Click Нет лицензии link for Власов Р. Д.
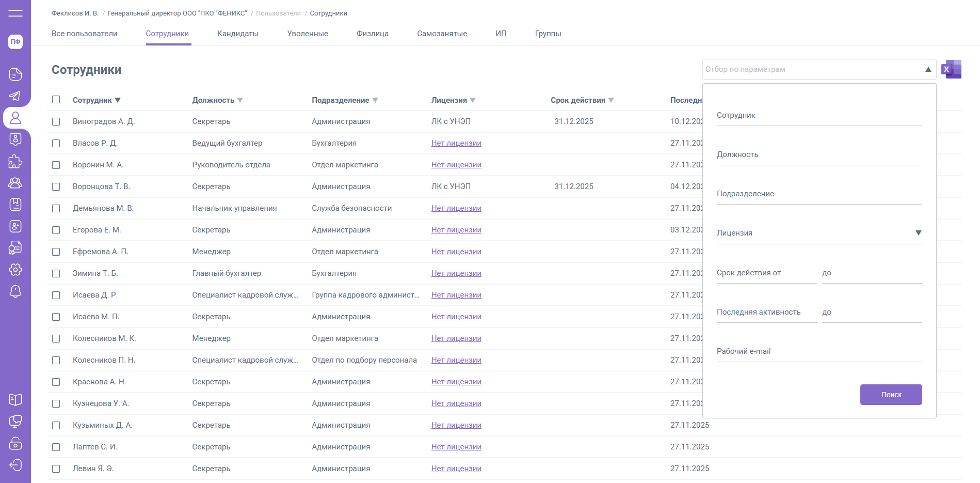The width and height of the screenshot is (980, 483). 456,143
